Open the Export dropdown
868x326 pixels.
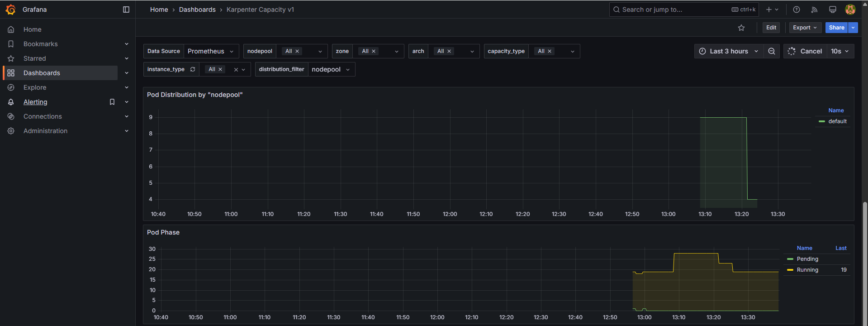805,28
